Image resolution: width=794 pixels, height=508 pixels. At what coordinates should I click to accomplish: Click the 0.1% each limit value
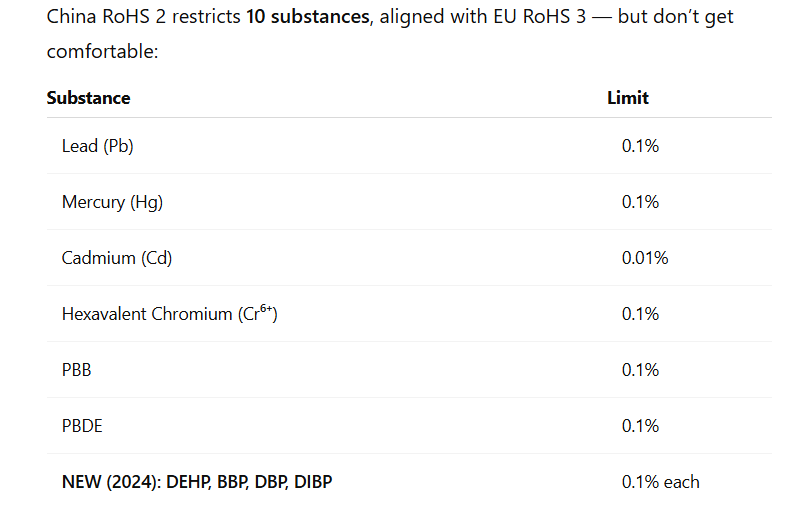[x=660, y=482]
